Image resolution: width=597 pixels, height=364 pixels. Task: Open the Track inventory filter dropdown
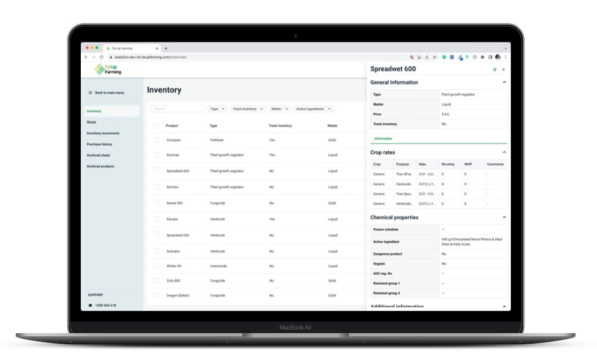pos(248,109)
